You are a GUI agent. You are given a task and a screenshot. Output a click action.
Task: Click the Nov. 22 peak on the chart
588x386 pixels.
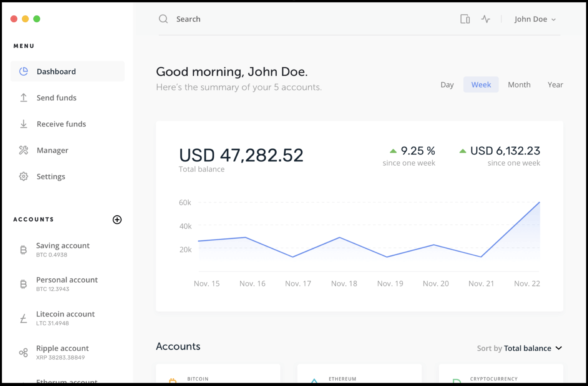[x=539, y=203]
